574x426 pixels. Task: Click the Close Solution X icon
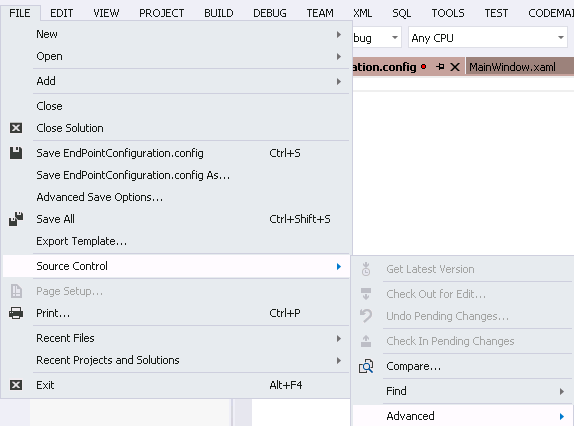[16, 128]
